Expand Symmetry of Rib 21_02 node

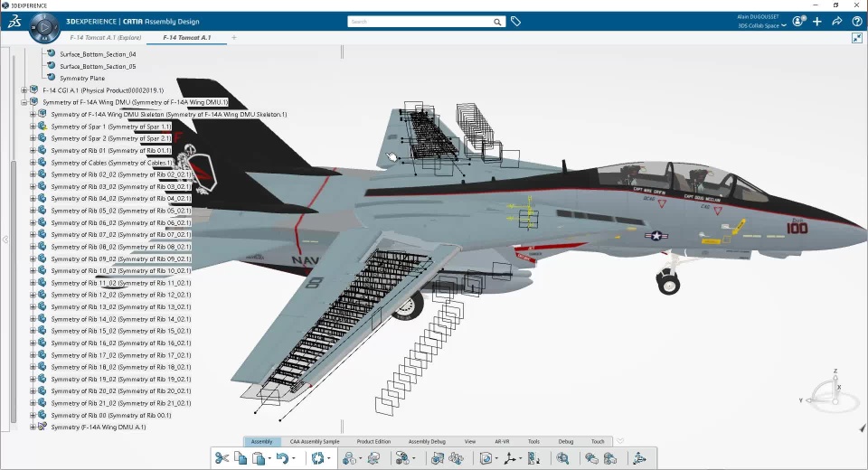click(x=33, y=403)
